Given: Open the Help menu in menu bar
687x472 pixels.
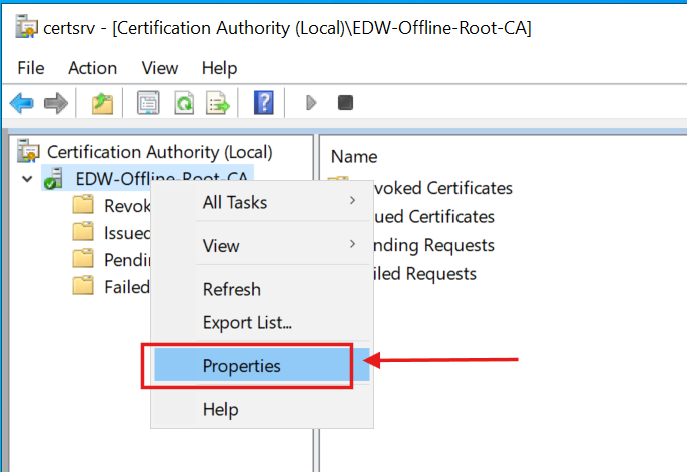Looking at the screenshot, I should pos(220,68).
